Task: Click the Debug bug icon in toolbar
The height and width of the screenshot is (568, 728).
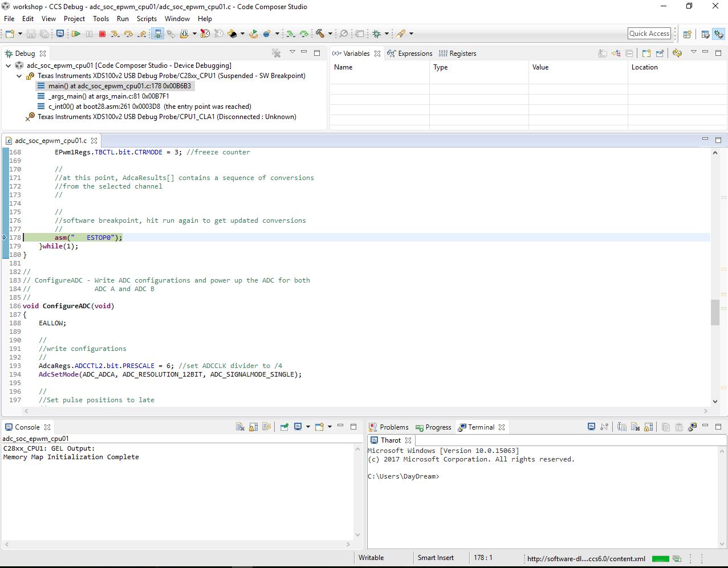Action: pos(376,34)
